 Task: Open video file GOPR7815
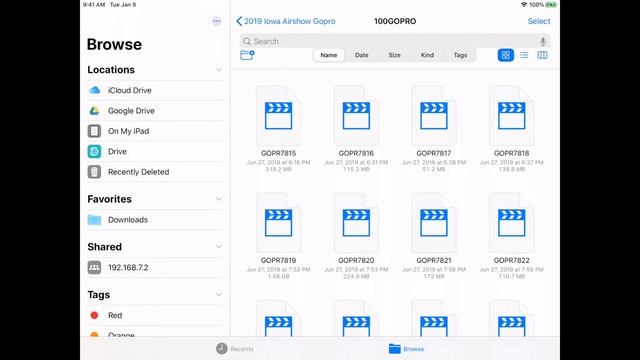click(x=278, y=116)
